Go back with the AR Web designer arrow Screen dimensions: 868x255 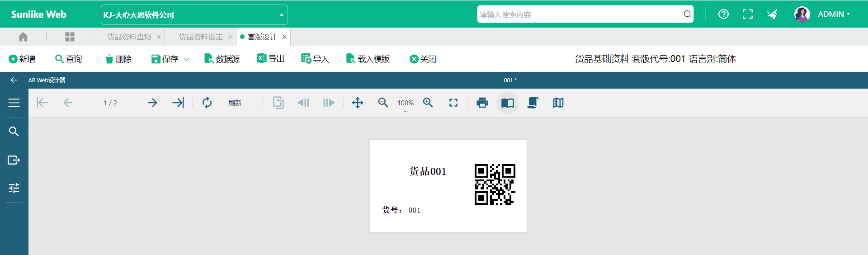(x=14, y=80)
